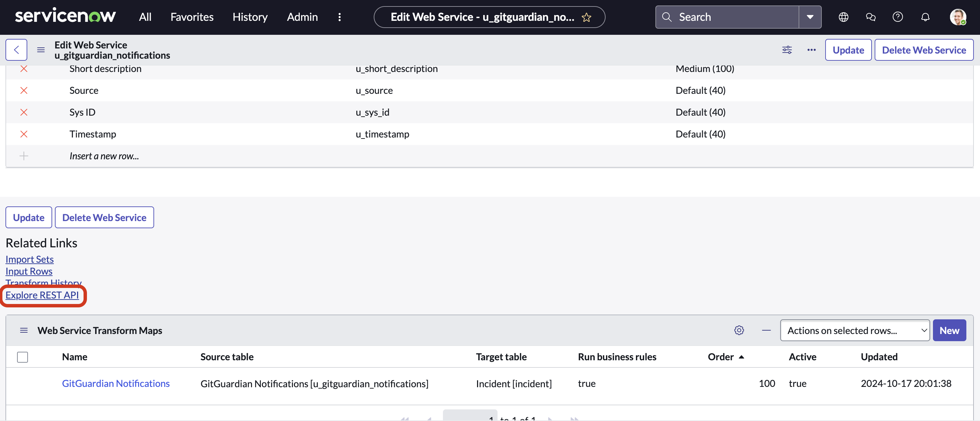Select the Order value 100 cell
The image size is (980, 421).
coord(767,384)
